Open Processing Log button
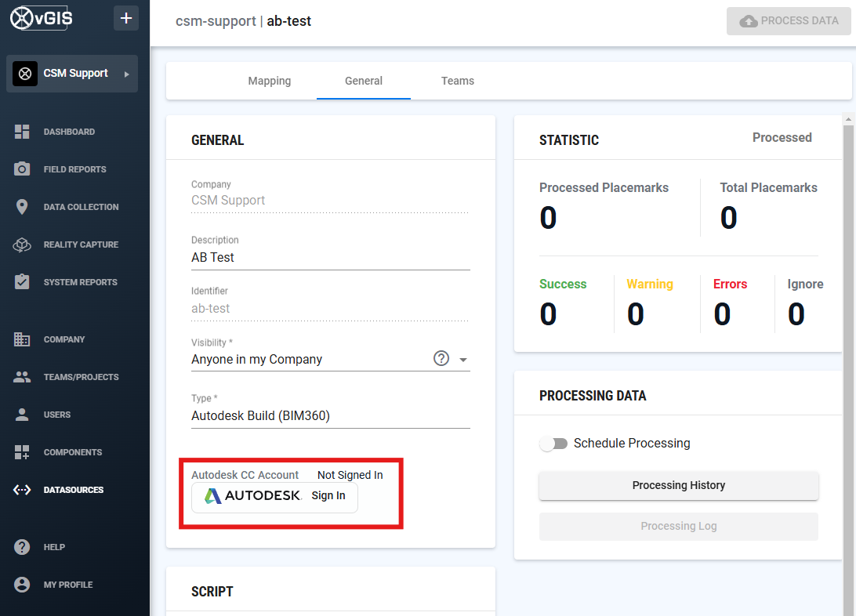The width and height of the screenshot is (856, 616). coord(679,527)
